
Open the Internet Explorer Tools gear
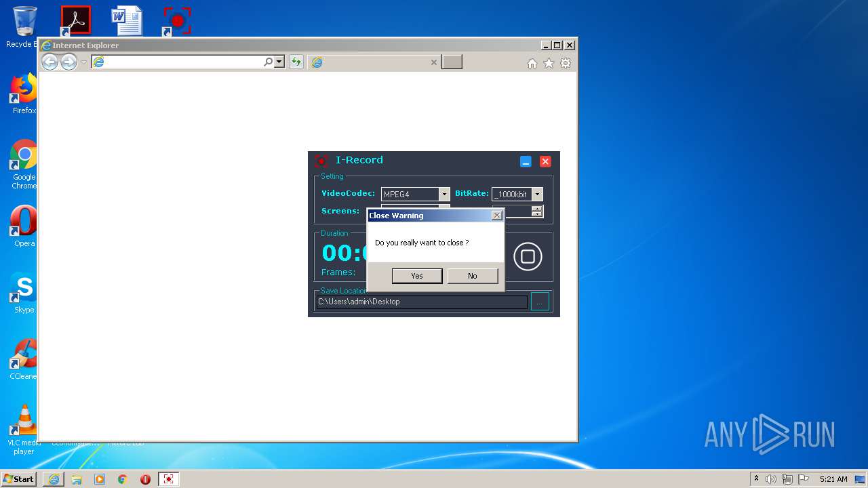coord(566,63)
